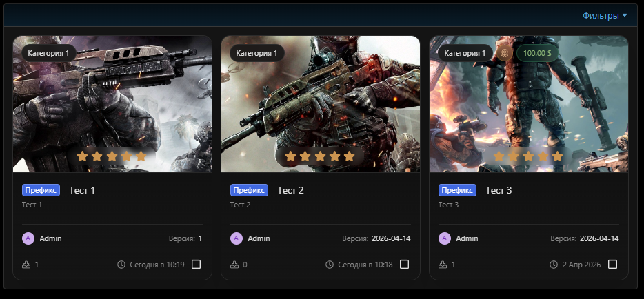Image resolution: width=644 pixels, height=299 pixels.
Task: Click the date Сегодня в 10:18
Action: pos(365,265)
